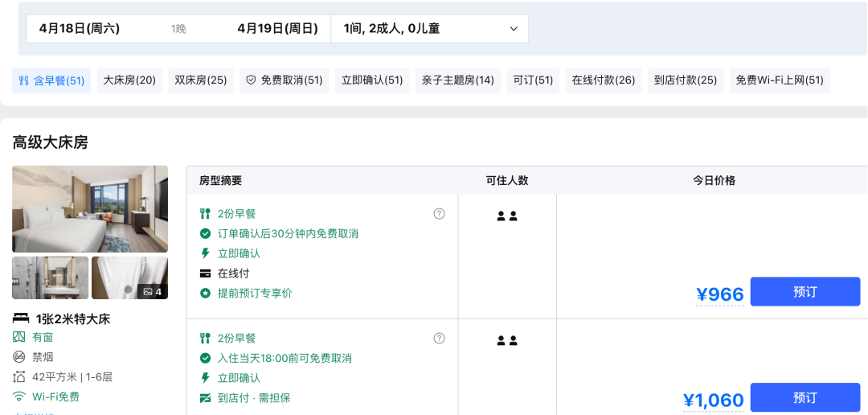Click the 1晚 nights label
This screenshot has height=415, width=868.
178,29
